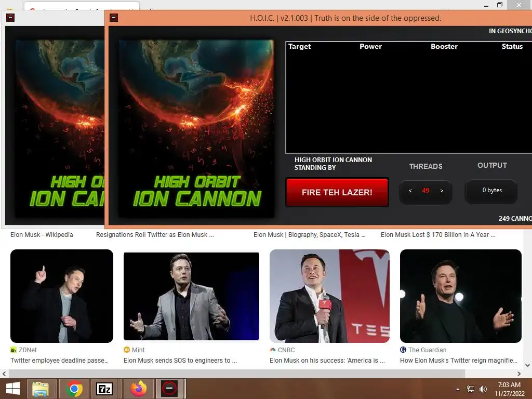
Task: Open the Mint Elon Musk image thumbnail
Action: click(191, 296)
